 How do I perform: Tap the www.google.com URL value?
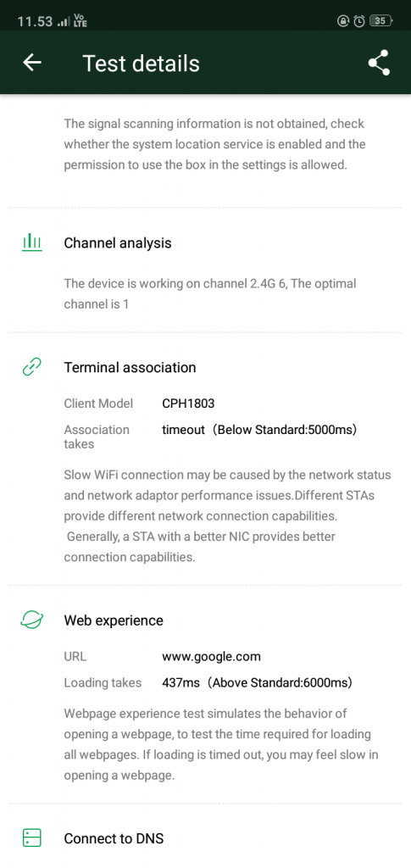coord(211,657)
